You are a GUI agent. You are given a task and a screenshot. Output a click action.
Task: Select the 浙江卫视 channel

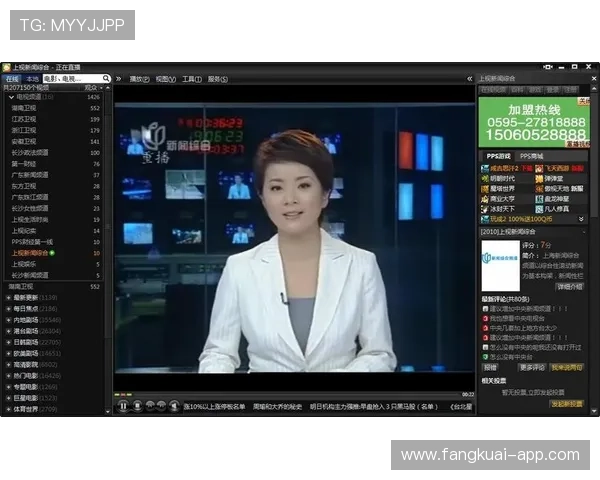coord(54,131)
